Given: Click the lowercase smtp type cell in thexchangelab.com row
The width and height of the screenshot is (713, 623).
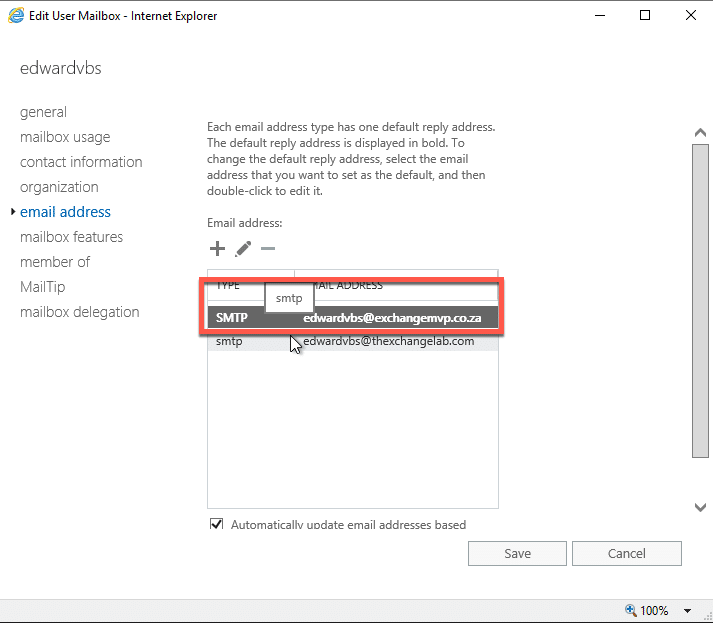Looking at the screenshot, I should point(229,341).
